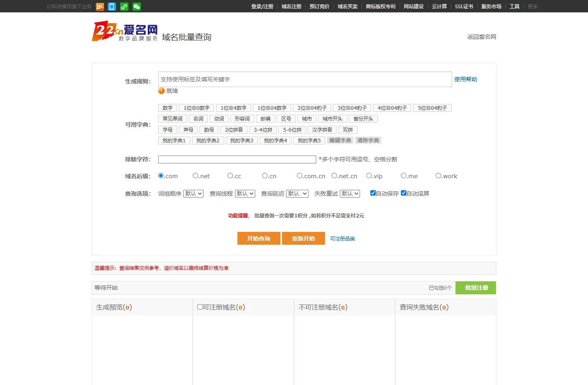Open the 查询线程 dropdown
The width and height of the screenshot is (588, 385).
pos(245,194)
